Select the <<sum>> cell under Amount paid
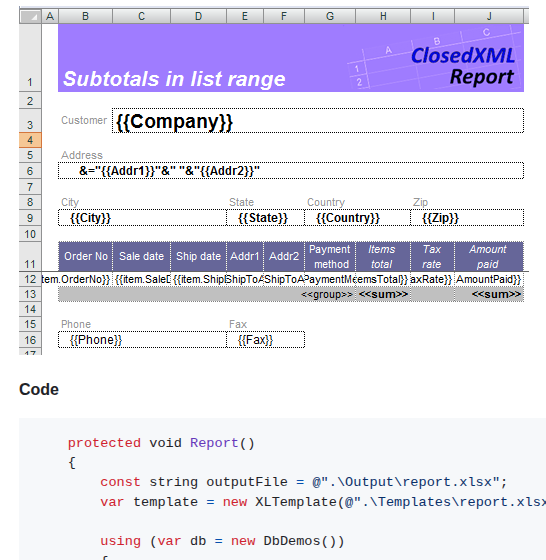546x560 pixels. [489, 294]
